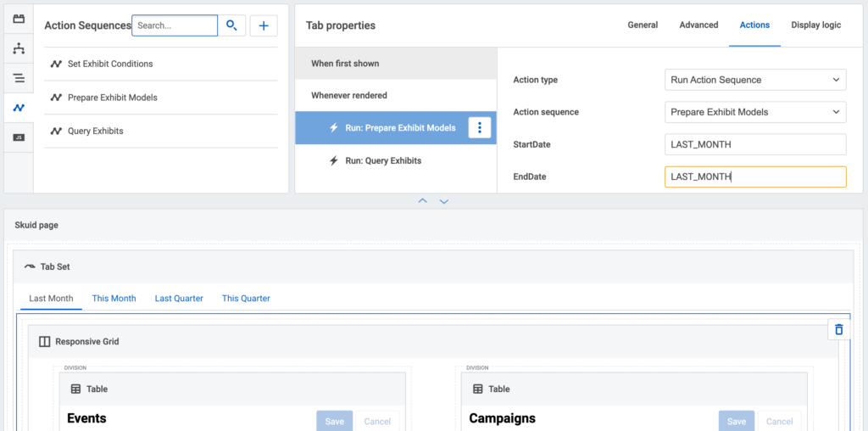
Task: Select the Whenever rendered event
Action: 396,95
